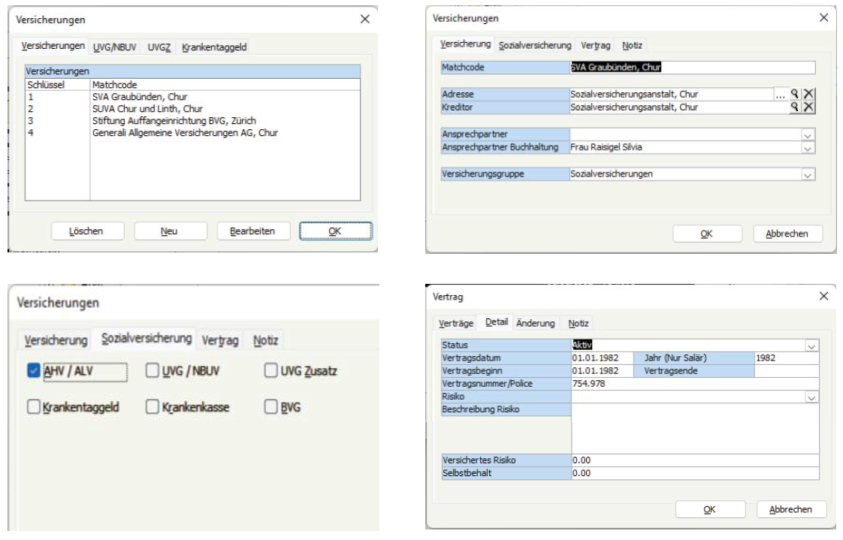This screenshot has width=843, height=540.
Task: Open Notiz tab in the Vertrag dialog
Action: click(578, 323)
